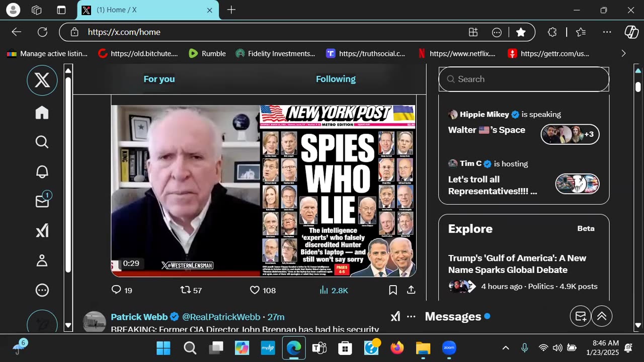Open Fidelity Investments bookmark

point(275,53)
